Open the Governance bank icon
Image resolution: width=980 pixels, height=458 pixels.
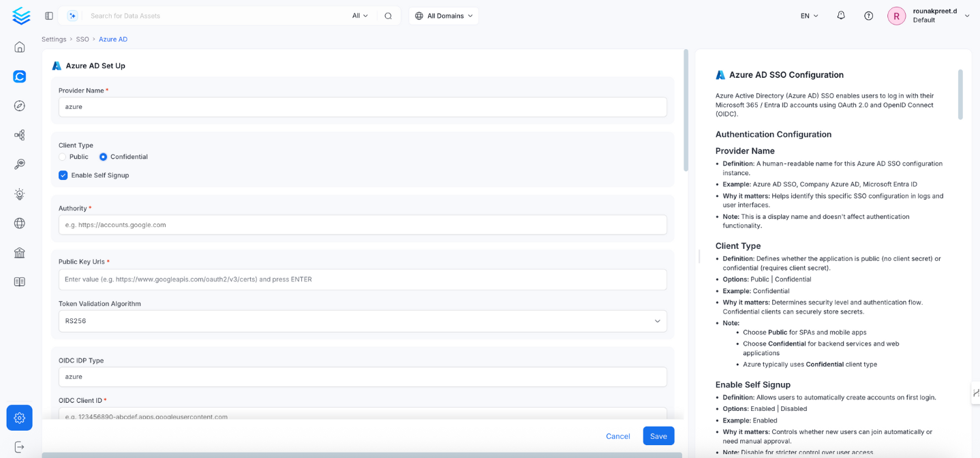pyautogui.click(x=20, y=253)
